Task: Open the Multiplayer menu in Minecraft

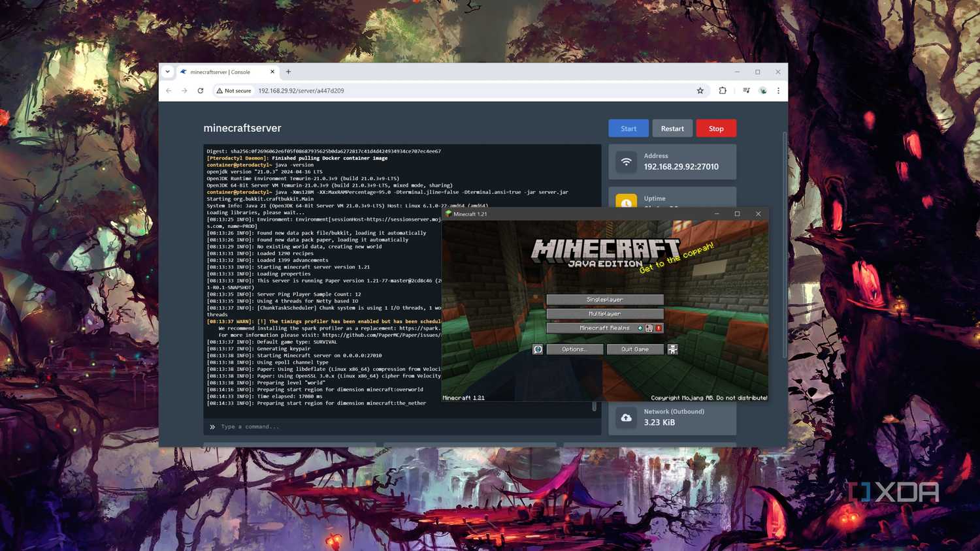Action: click(605, 314)
